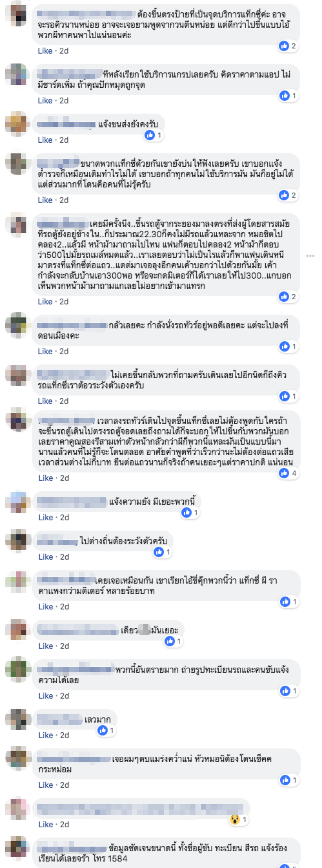Open the three-dot options beside the long comment
This screenshot has height=868, width=322.
(x=310, y=256)
